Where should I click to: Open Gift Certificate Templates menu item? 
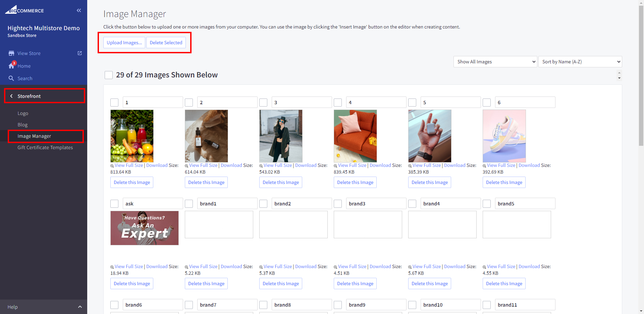click(x=45, y=147)
